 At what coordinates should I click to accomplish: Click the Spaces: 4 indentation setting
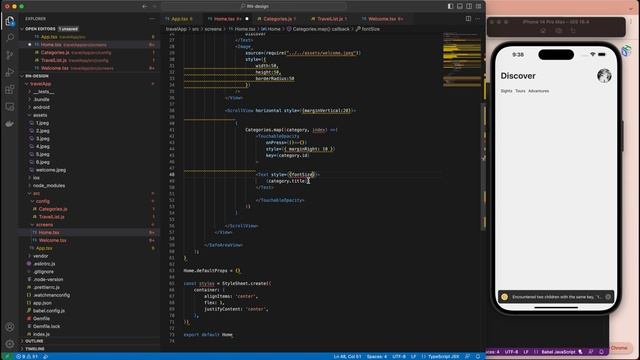pos(376,356)
